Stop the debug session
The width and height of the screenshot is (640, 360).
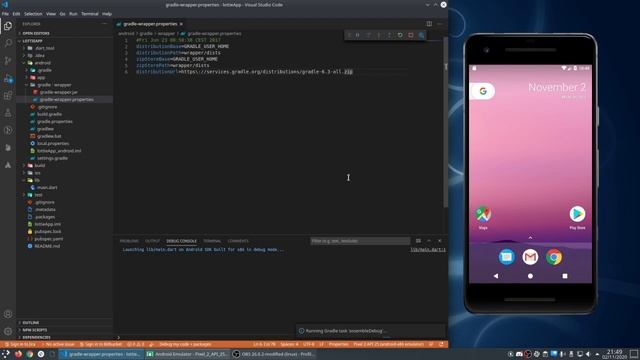411,35
